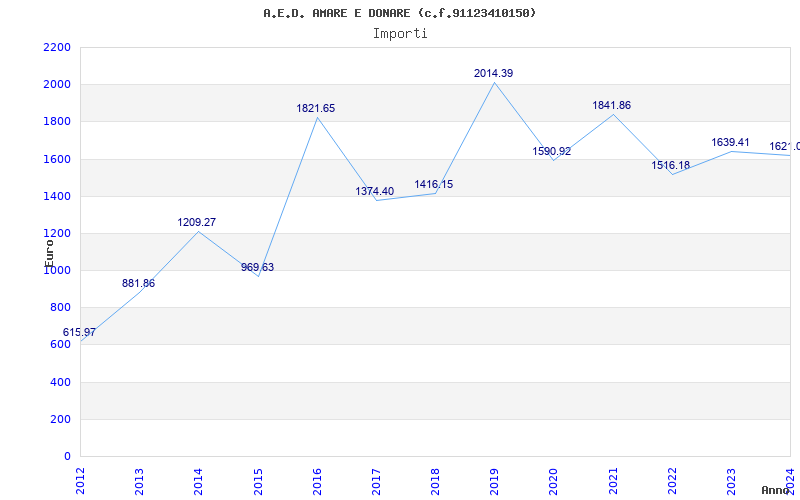Click the 1821.65 data label
This screenshot has width=800, height=500.
316,108
